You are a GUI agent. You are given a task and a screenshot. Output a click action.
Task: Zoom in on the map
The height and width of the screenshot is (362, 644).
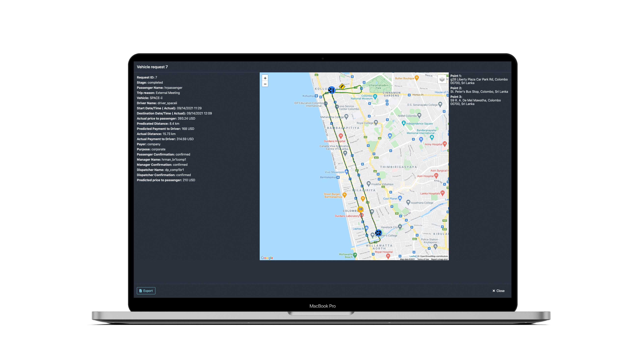[265, 78]
